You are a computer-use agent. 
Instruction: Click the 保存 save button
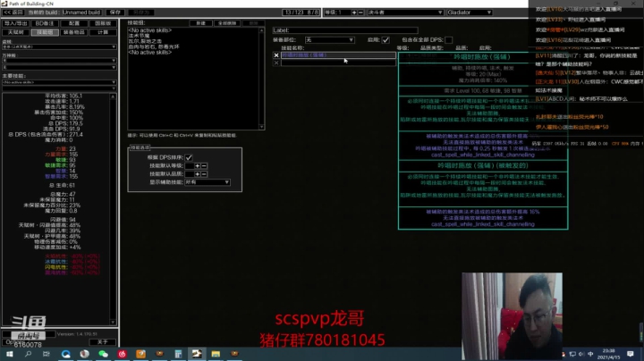coord(115,13)
